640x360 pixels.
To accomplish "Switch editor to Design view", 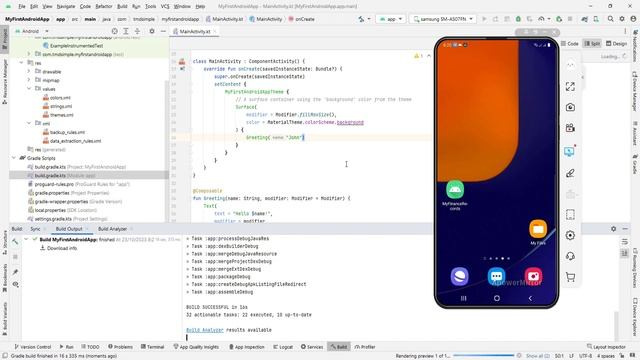I will point(616,44).
